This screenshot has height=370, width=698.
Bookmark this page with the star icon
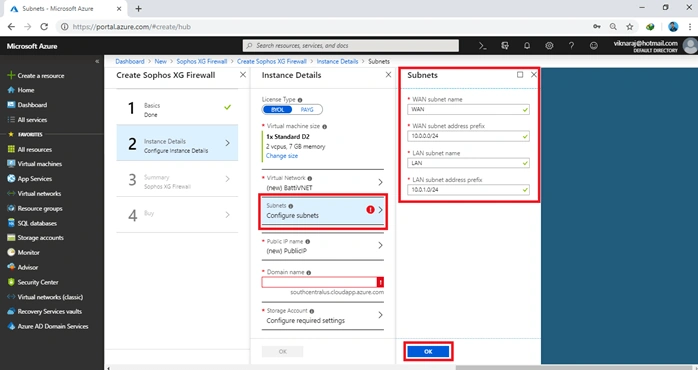click(x=629, y=27)
